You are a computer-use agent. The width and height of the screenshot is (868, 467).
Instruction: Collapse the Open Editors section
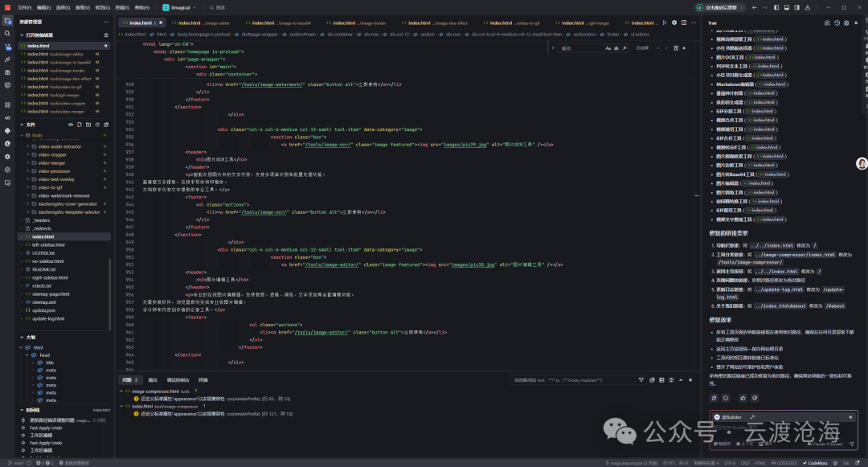(x=23, y=35)
